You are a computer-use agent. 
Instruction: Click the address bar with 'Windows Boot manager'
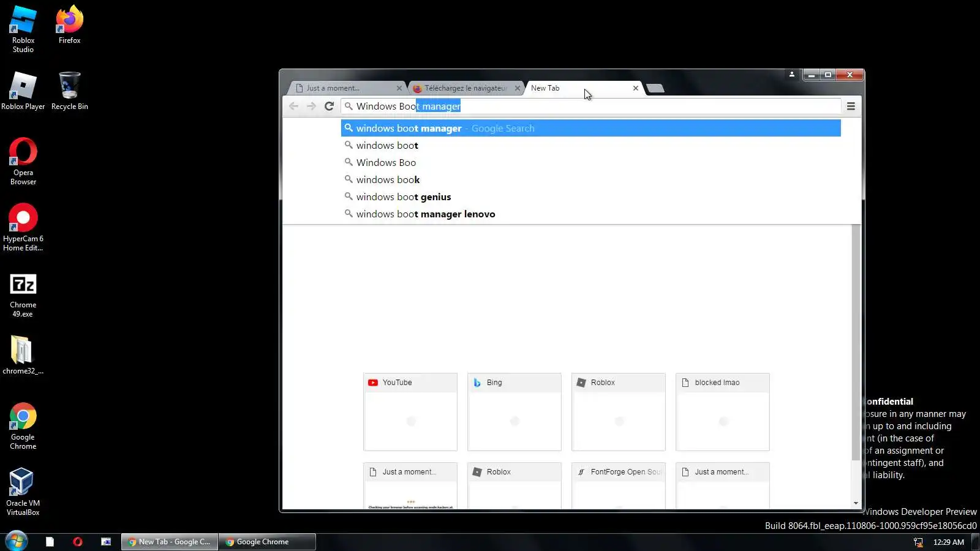coord(590,106)
